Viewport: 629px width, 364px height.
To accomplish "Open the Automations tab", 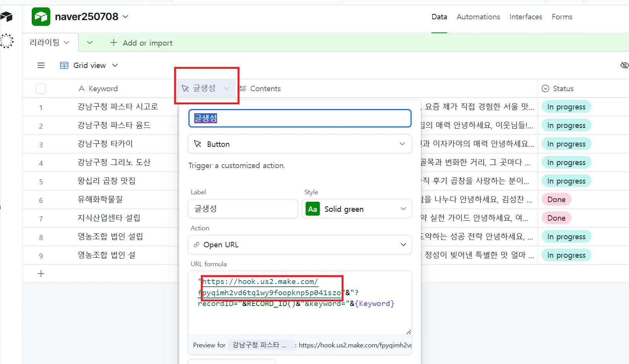I will coord(478,17).
